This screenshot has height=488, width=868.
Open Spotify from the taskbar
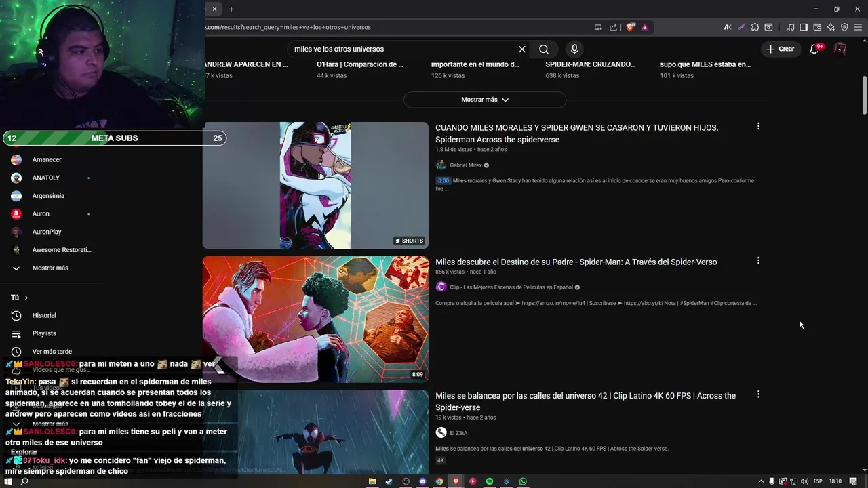pos(490,481)
